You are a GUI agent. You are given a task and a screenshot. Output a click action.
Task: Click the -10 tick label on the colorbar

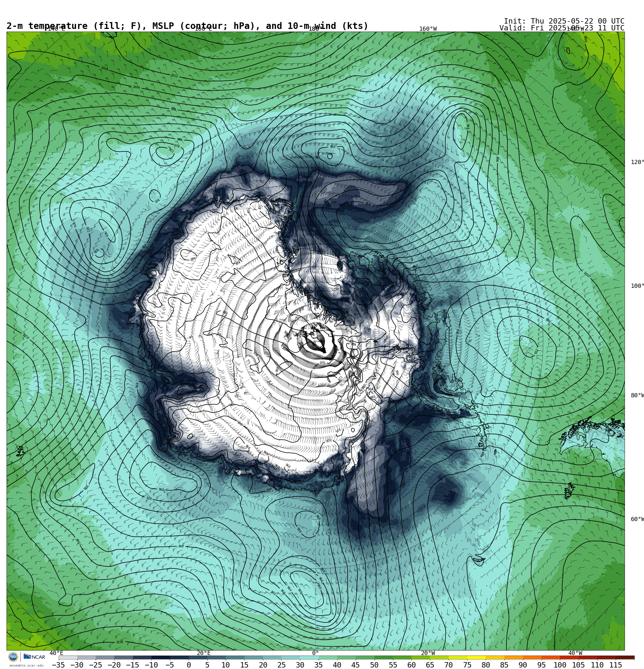pyautogui.click(x=151, y=665)
